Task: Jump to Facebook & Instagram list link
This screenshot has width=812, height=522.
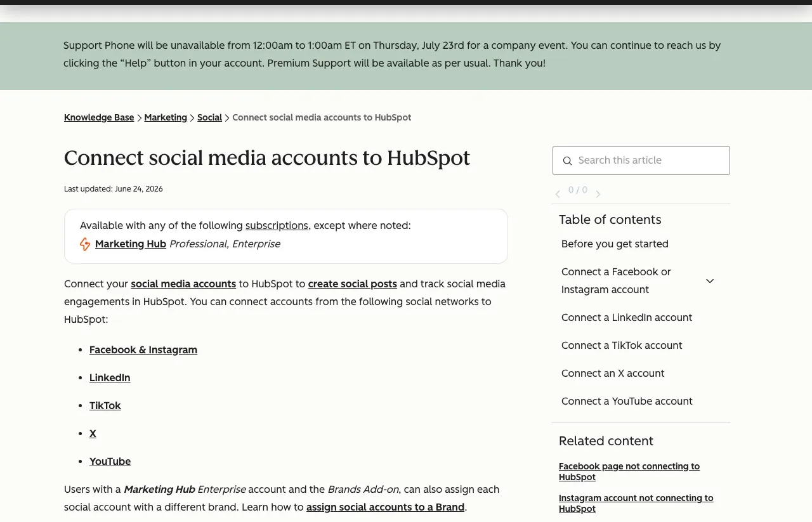Action: point(143,349)
